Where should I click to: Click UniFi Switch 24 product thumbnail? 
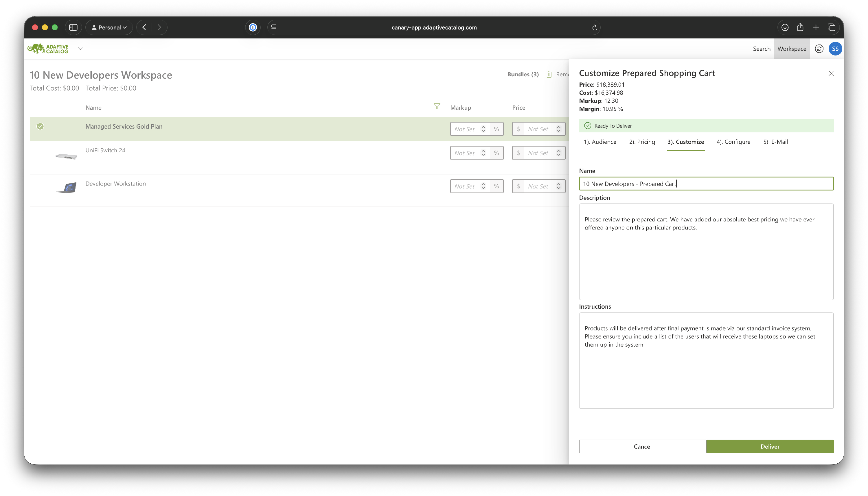point(66,156)
